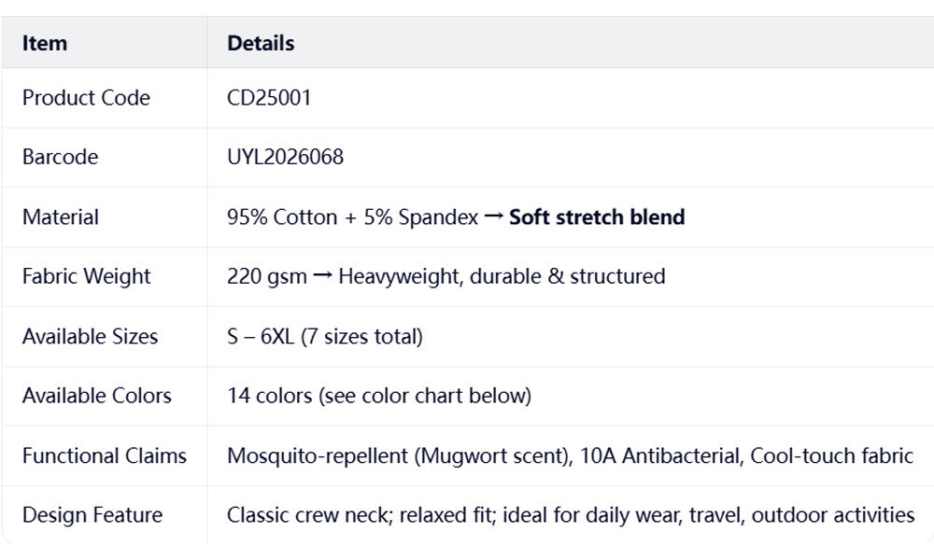Image resolution: width=934 pixels, height=560 pixels.
Task: Select the "Product Code" label cell
Action: pos(86,98)
